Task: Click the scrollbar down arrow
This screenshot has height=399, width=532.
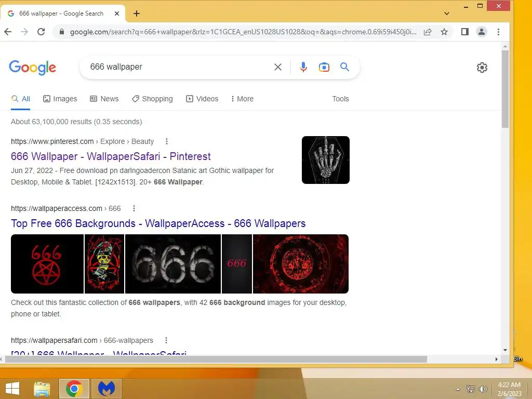Action: point(505,350)
